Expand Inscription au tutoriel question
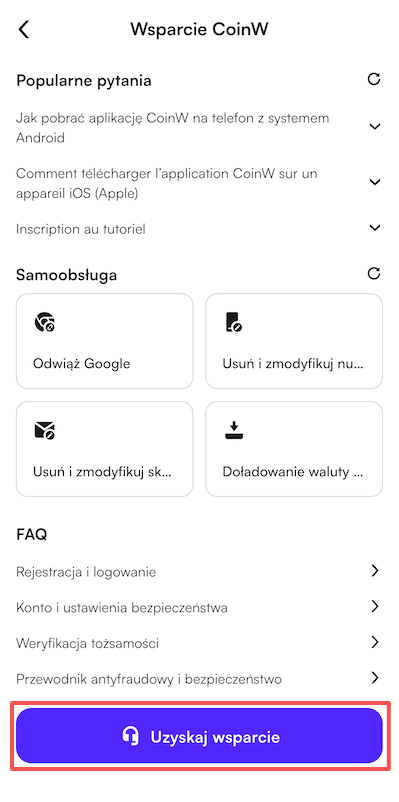Image resolution: width=399 pixels, height=802 pixels. tap(199, 229)
